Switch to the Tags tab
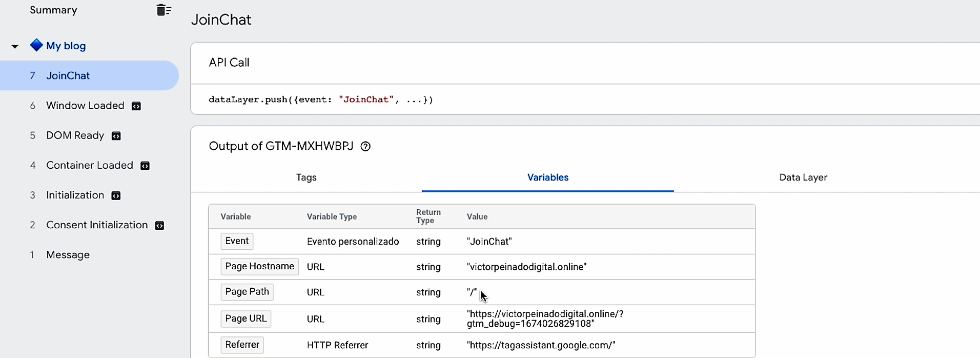Image resolution: width=980 pixels, height=358 pixels. coord(306,177)
